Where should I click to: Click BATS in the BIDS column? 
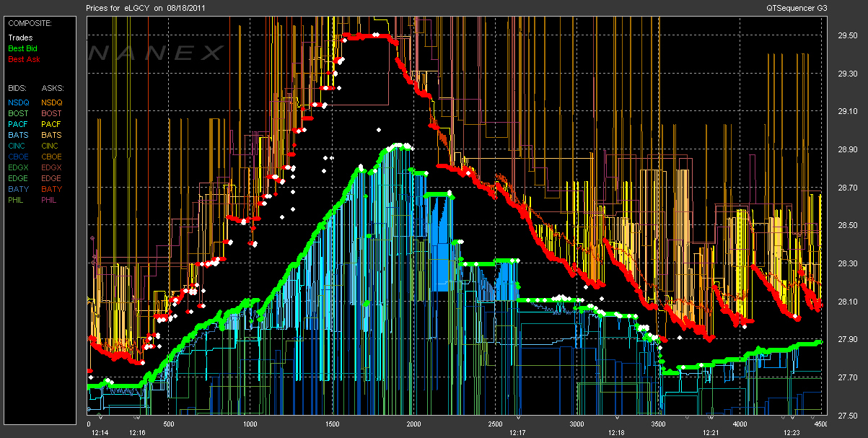click(x=18, y=135)
